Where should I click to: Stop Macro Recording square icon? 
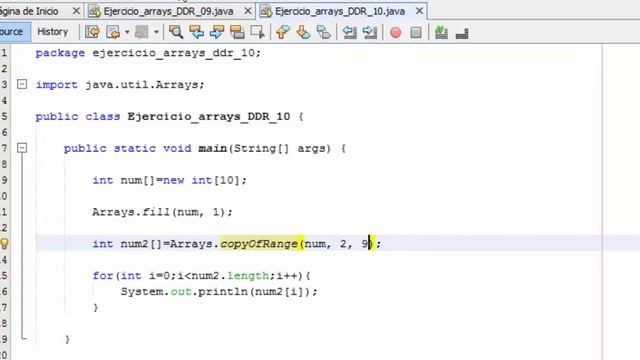point(416,32)
